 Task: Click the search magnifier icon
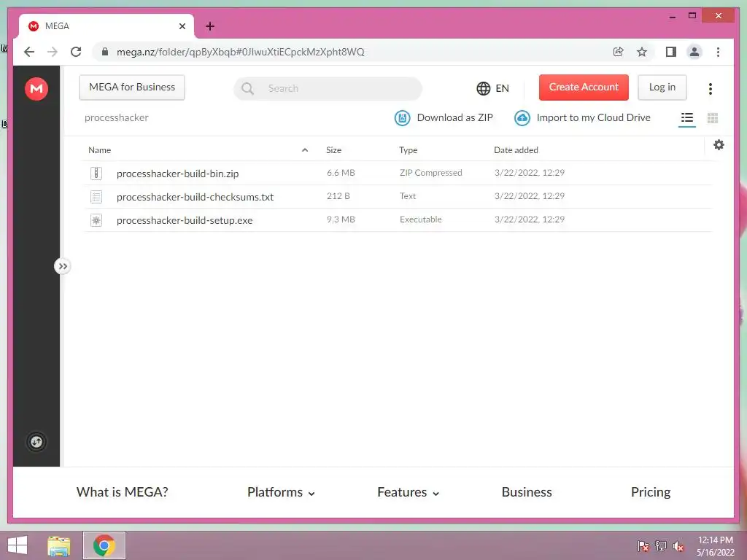pos(247,88)
